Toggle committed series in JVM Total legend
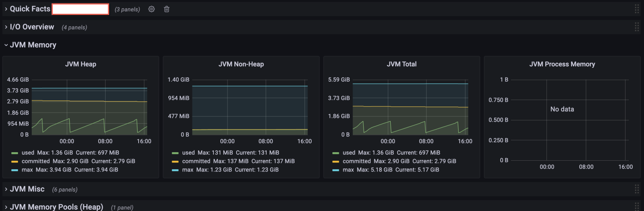The width and height of the screenshot is (644, 211). click(357, 161)
